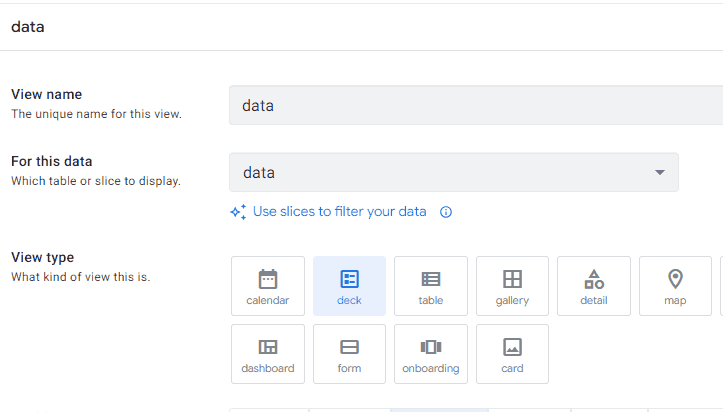Switch view type to table
Image resolution: width=723 pixels, height=412 pixels.
coord(430,286)
